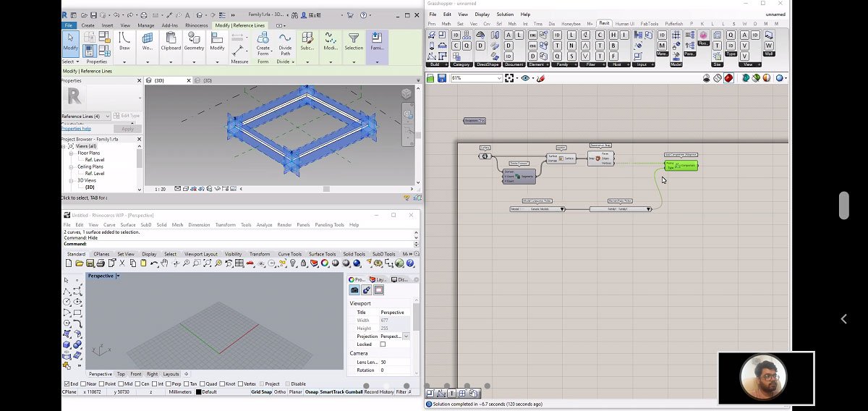This screenshot has height=411, width=868.
Task: Click the Default layer black color swatch
Action: (x=199, y=392)
